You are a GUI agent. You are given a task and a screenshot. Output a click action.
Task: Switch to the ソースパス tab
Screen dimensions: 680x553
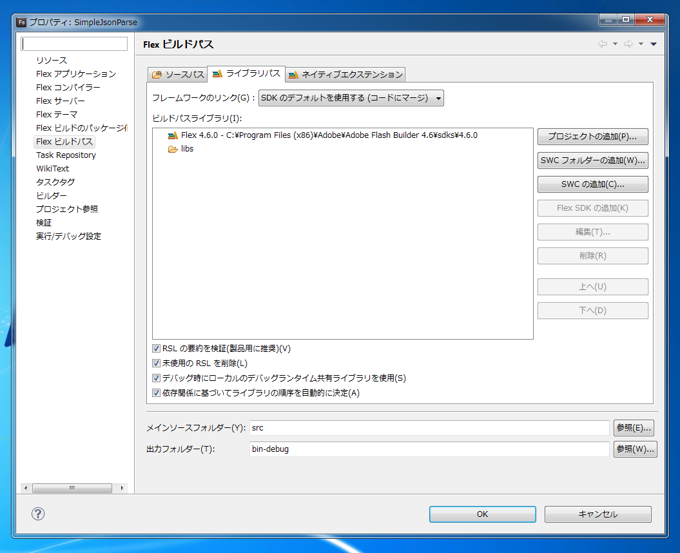click(178, 75)
